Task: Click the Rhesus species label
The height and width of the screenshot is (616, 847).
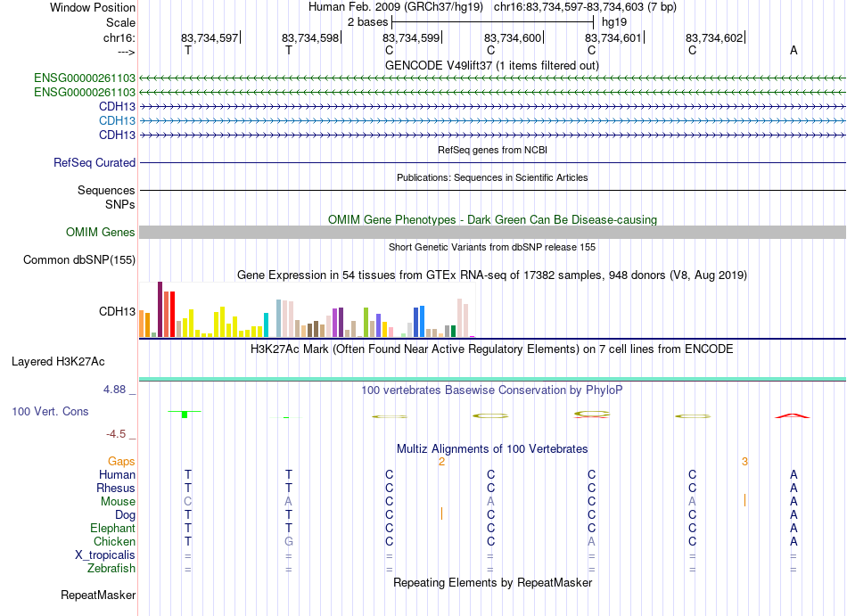Action: coord(116,488)
